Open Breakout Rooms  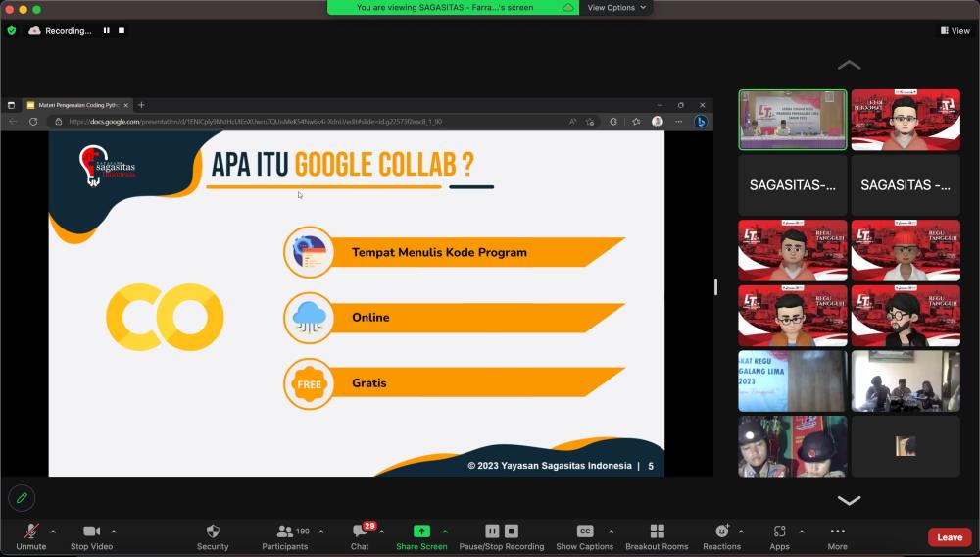(657, 532)
